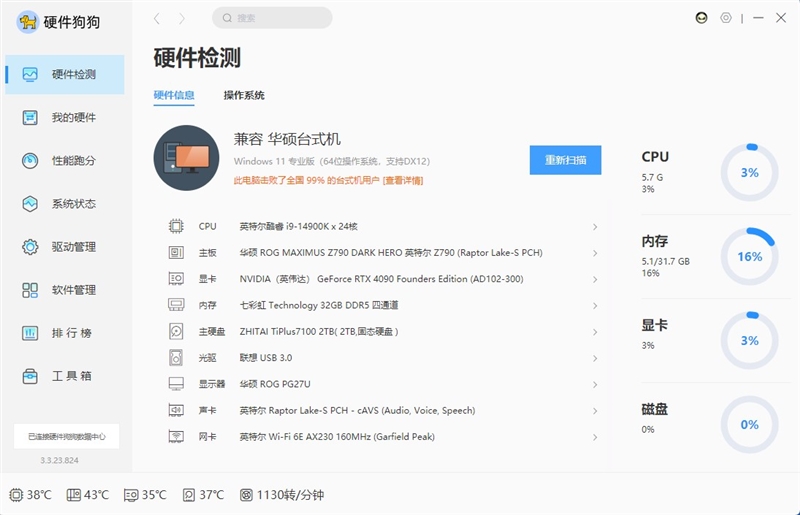Click CPU temperature 38°C status icon
800x515 pixels.
[16, 495]
